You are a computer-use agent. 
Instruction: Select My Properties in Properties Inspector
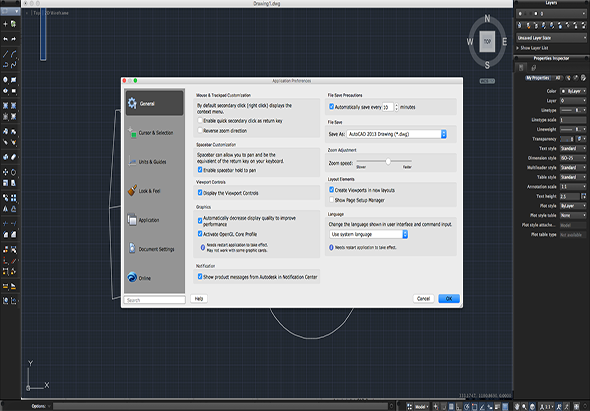pos(538,78)
